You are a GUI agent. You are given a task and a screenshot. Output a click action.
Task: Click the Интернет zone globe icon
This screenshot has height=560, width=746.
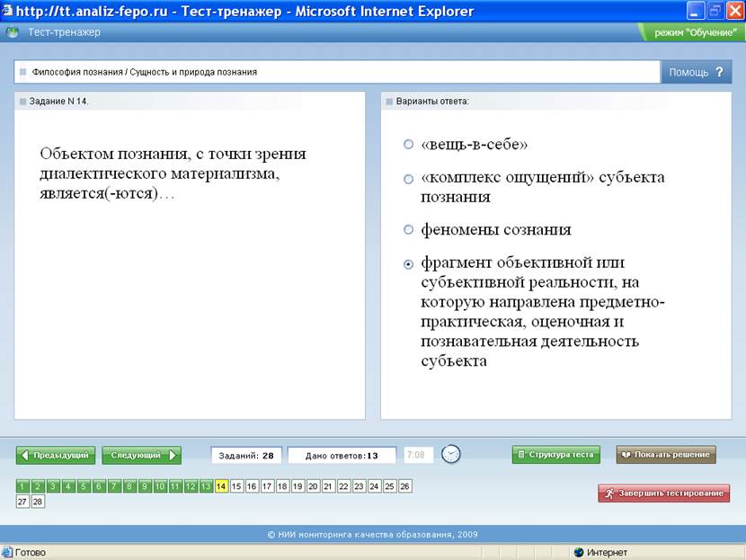click(579, 553)
